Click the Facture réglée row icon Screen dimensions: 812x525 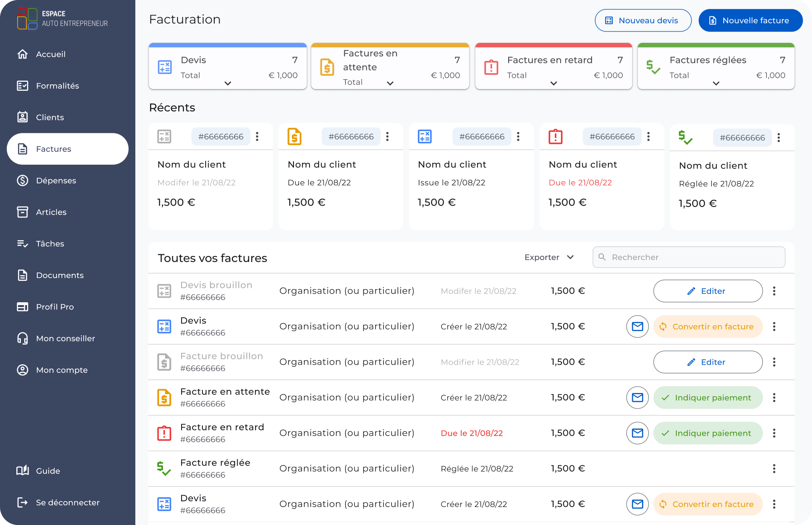click(164, 469)
